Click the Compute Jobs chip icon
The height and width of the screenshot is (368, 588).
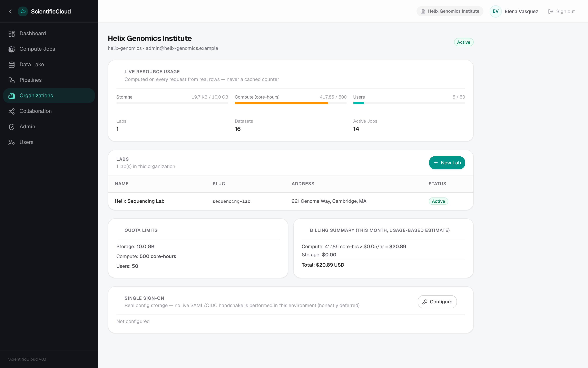[x=12, y=49]
